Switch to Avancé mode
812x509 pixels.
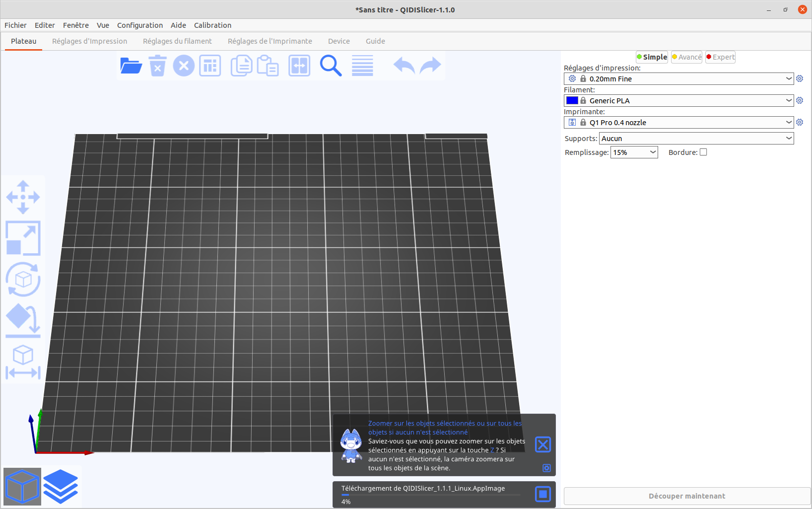point(686,57)
